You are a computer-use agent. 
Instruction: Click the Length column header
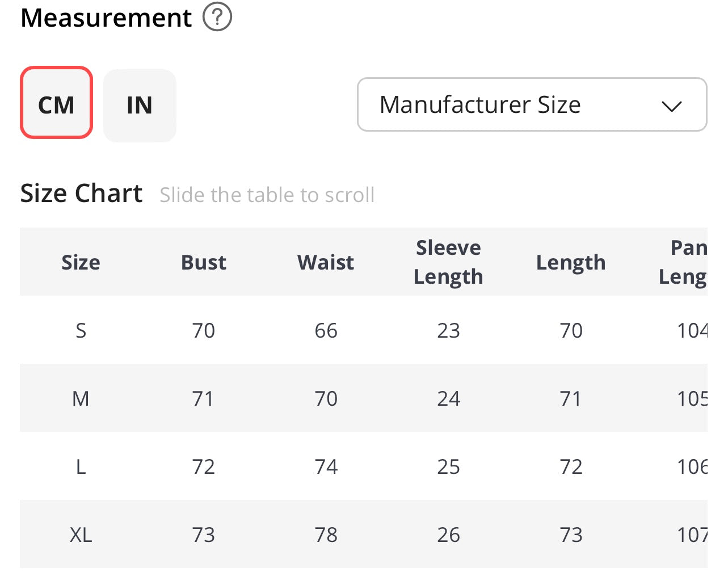pos(571,262)
